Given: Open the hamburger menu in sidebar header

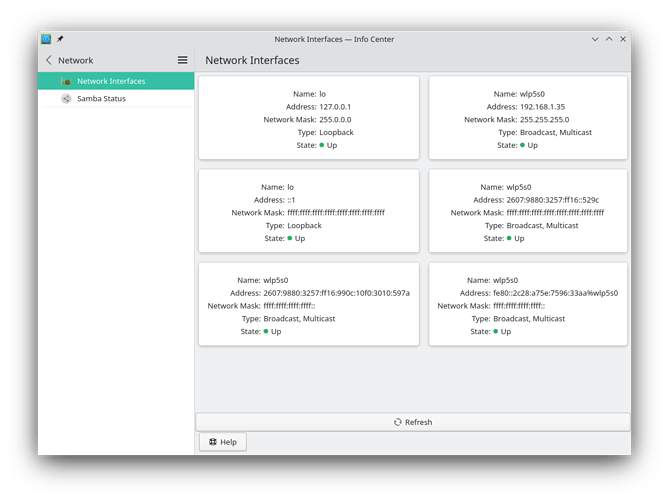Looking at the screenshot, I should coord(183,60).
